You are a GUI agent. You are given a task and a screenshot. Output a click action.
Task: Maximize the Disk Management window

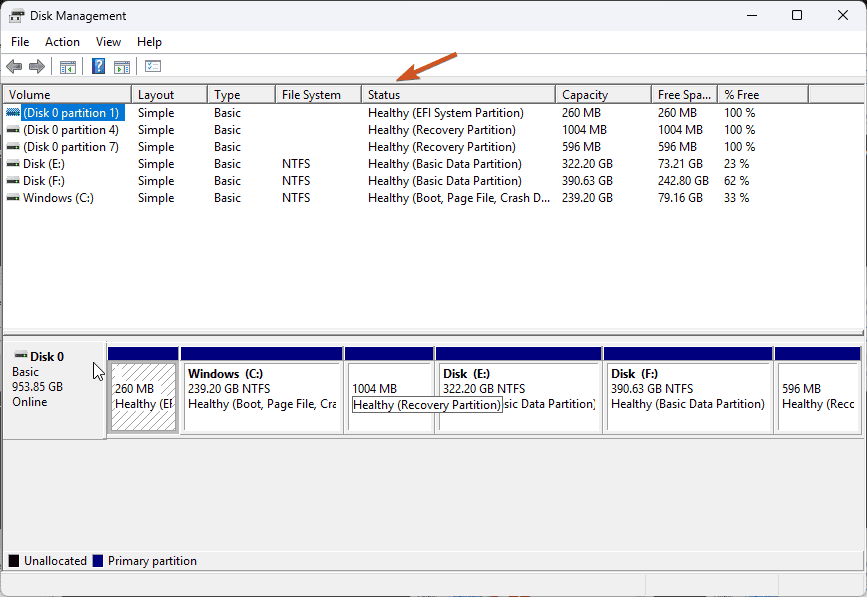pyautogui.click(x=797, y=15)
